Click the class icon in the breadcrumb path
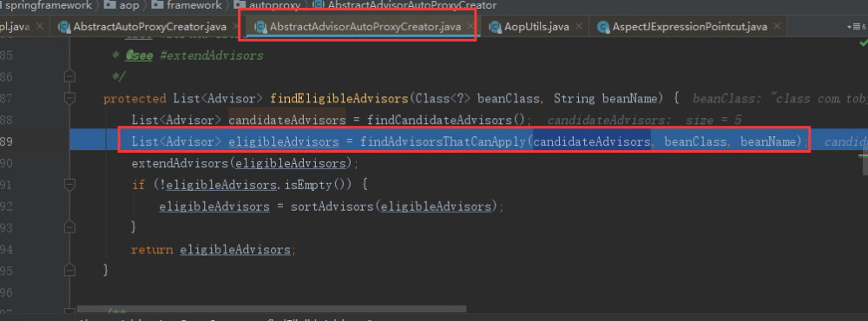The height and width of the screenshot is (321, 868). [x=319, y=5]
